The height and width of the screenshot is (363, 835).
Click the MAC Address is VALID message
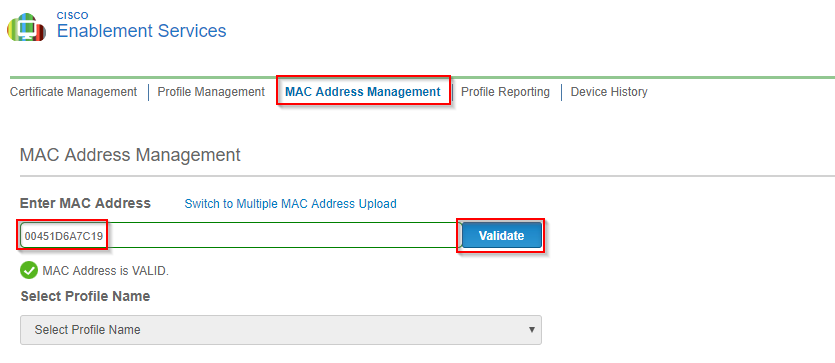click(x=105, y=270)
